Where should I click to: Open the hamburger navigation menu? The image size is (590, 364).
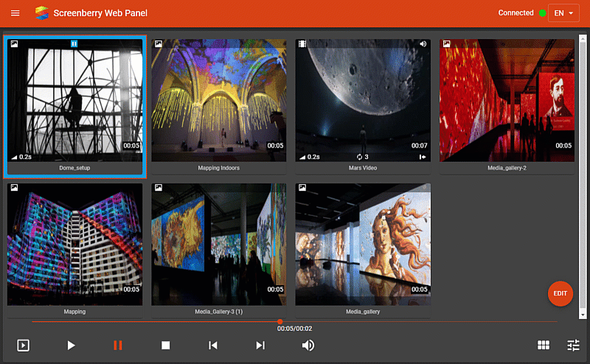point(15,13)
